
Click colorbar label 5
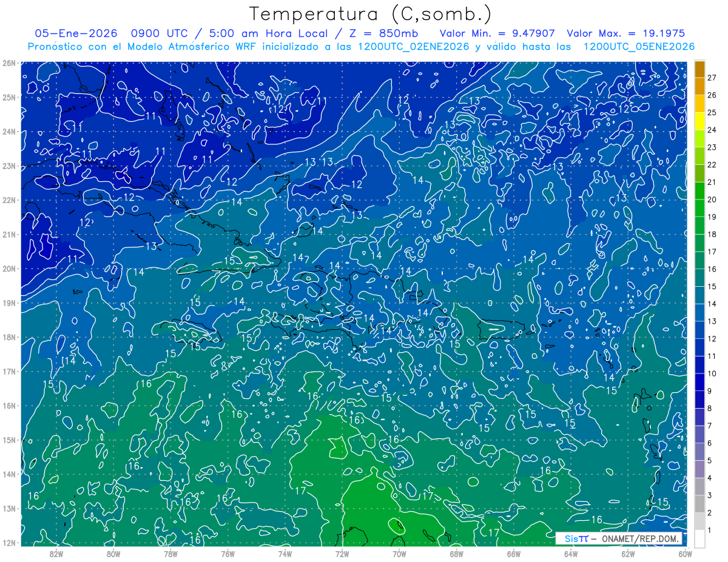coord(710,460)
